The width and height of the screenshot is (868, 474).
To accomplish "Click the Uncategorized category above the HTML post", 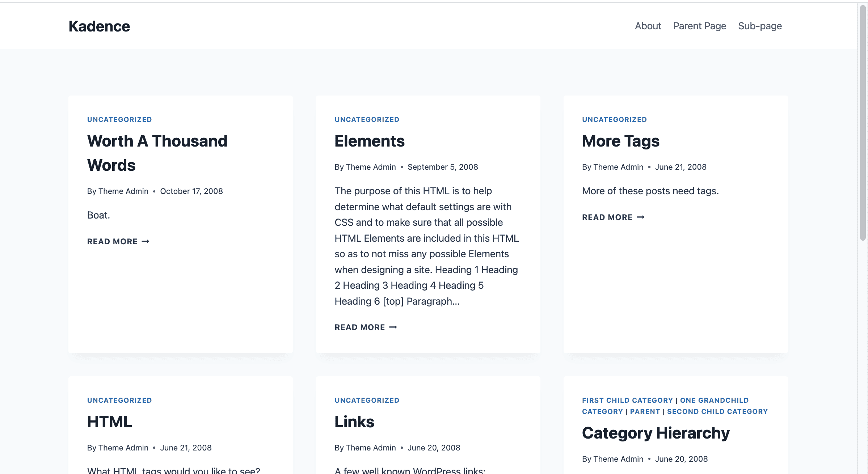I will click(119, 400).
